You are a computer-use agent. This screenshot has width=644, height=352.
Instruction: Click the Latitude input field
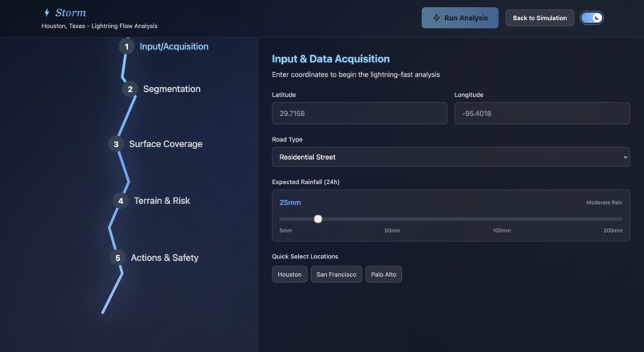pos(360,114)
